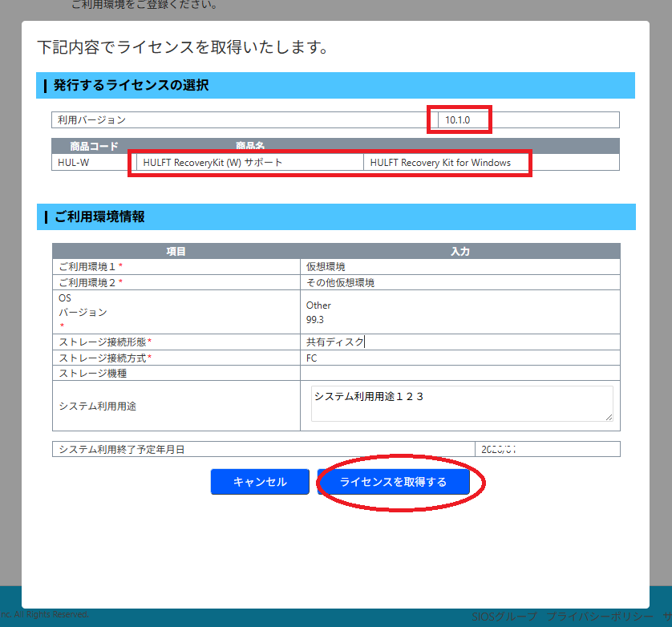Click the resize handle of the text area
672x627 pixels.
(609, 418)
